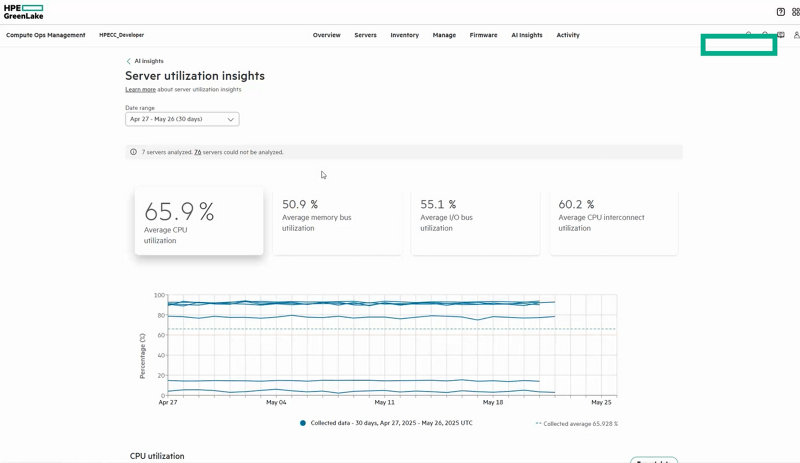Select the Average CPU interconnect utilization card
The height and width of the screenshot is (463, 800).
(614, 223)
